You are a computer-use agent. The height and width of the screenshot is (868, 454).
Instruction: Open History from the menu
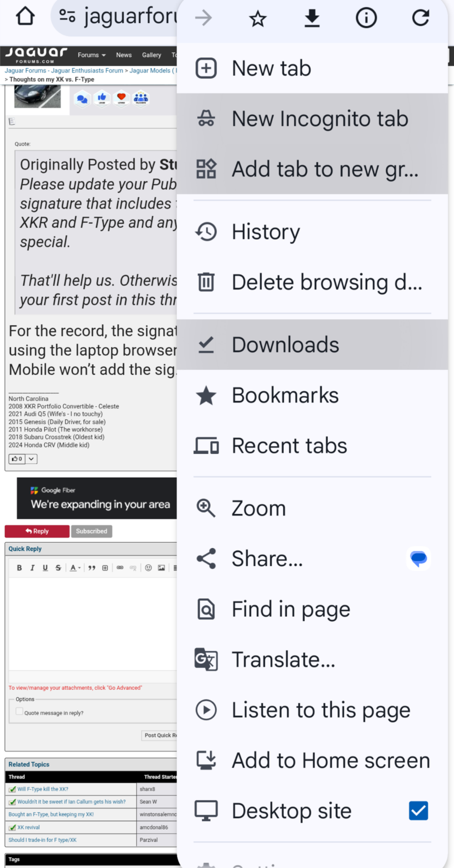pyautogui.click(x=312, y=232)
